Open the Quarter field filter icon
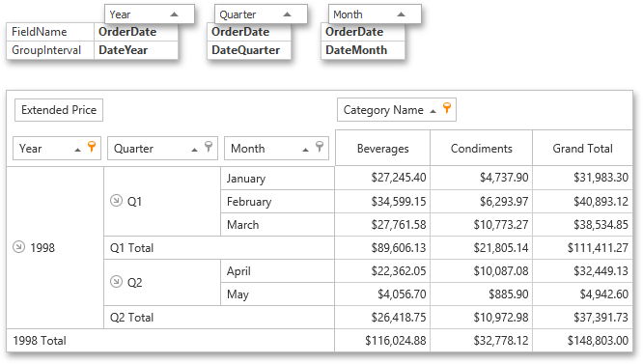 209,146
